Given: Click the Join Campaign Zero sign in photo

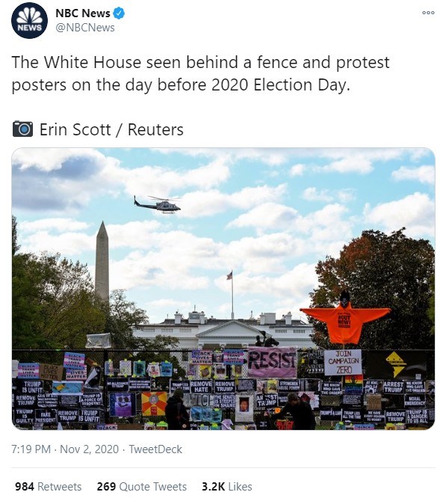Looking at the screenshot, I should 343,362.
